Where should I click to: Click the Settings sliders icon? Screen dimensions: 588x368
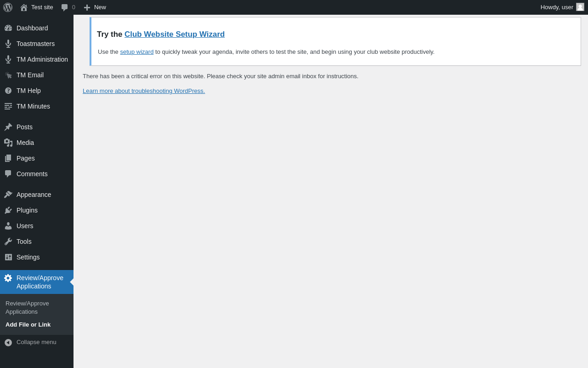tap(8, 257)
